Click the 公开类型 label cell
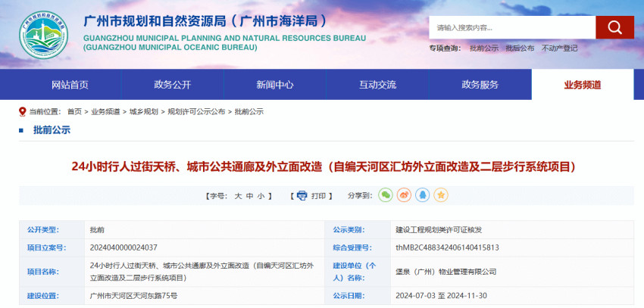The image size is (644, 308). 52,230
